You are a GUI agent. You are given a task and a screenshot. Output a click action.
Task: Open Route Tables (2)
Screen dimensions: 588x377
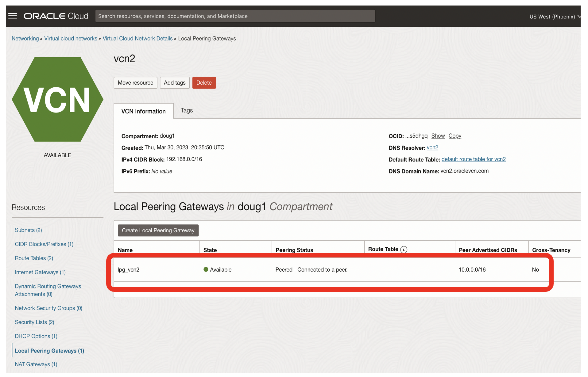pyautogui.click(x=34, y=258)
